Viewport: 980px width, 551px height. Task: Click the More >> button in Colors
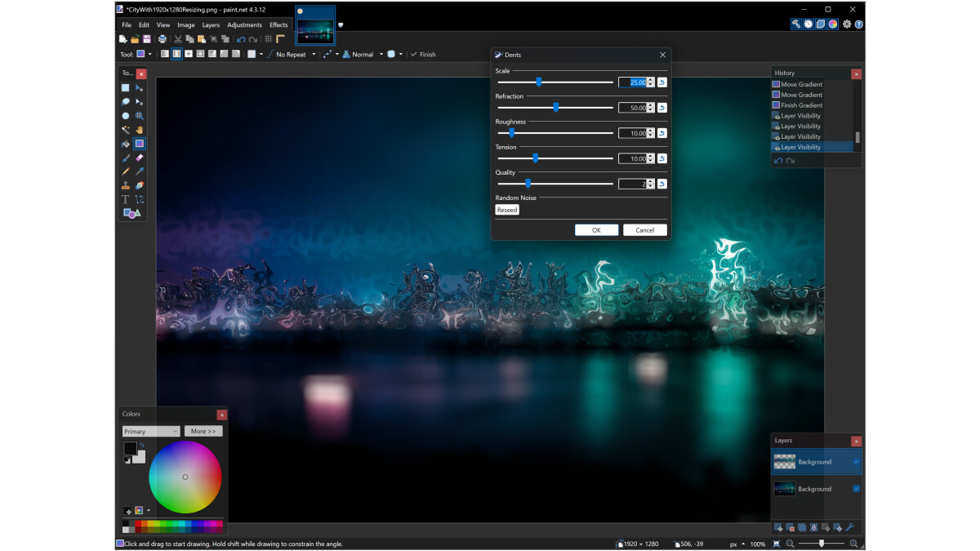pyautogui.click(x=203, y=431)
